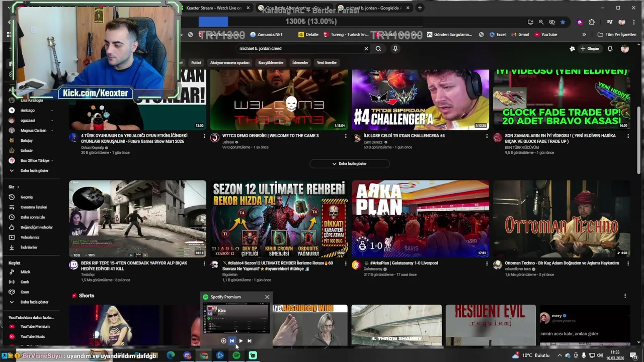Image resolution: width=644 pixels, height=362 pixels.
Task: Open Chrome extensions puzzle icon
Action: pyautogui.click(x=592, y=22)
